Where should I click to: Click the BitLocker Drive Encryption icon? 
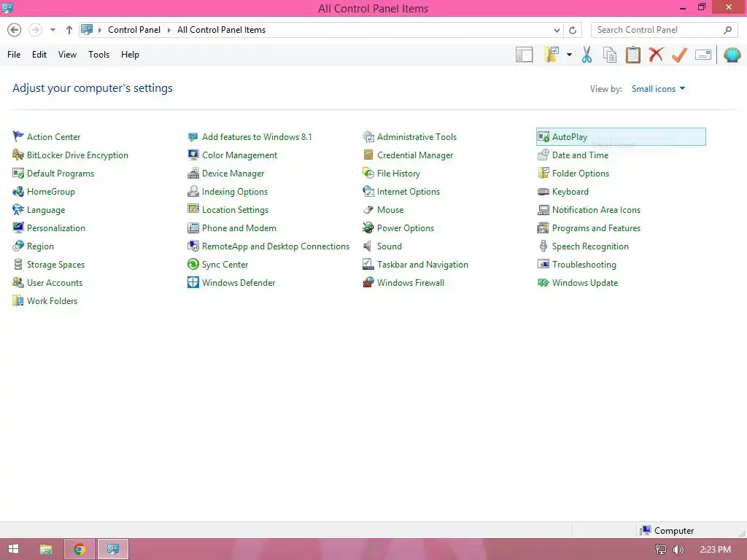pyautogui.click(x=18, y=155)
